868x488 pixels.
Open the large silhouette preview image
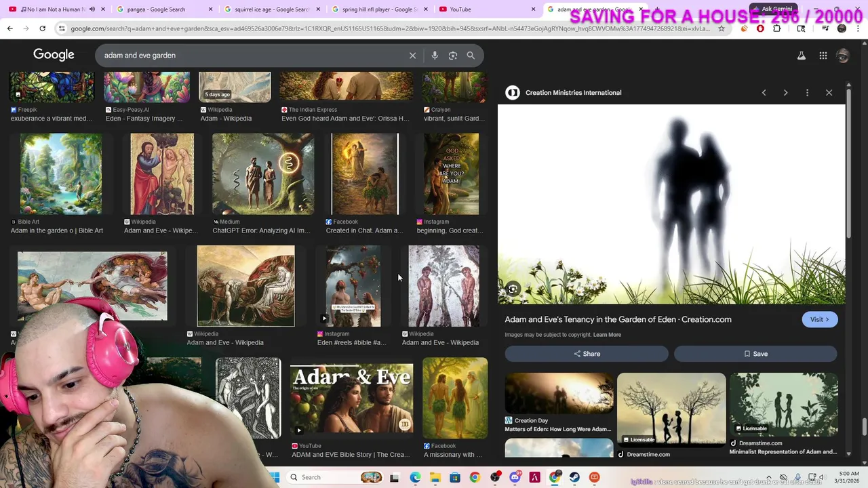pyautogui.click(x=671, y=205)
